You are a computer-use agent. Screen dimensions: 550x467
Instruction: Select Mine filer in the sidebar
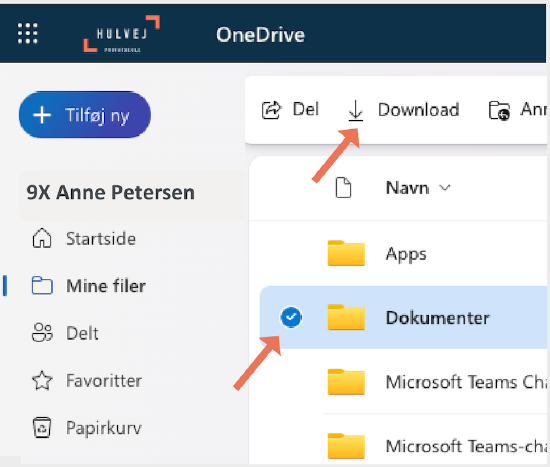[106, 286]
